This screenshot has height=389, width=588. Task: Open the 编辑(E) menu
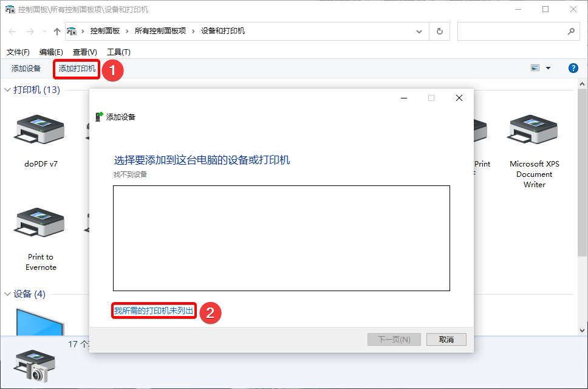pyautogui.click(x=51, y=52)
